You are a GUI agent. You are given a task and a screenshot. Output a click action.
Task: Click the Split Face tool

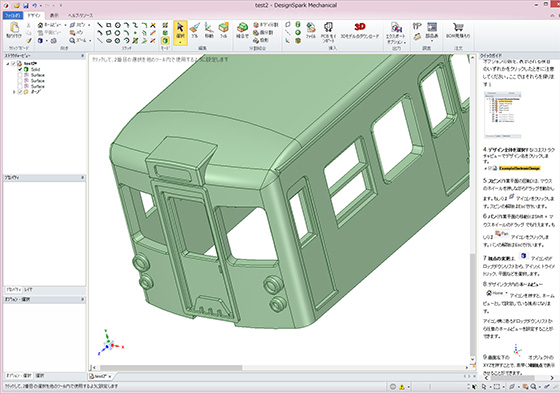click(x=264, y=33)
